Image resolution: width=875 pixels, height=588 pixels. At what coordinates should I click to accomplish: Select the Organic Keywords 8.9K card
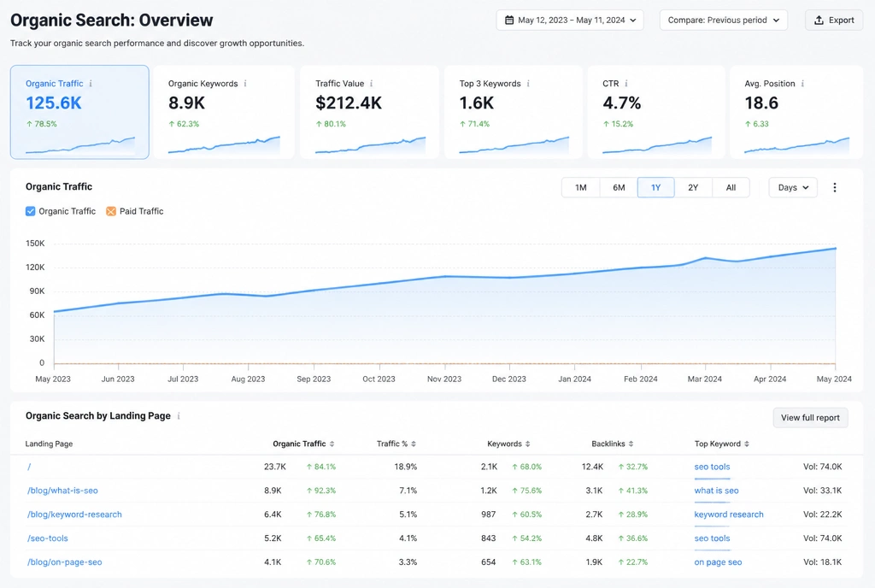pyautogui.click(x=225, y=112)
